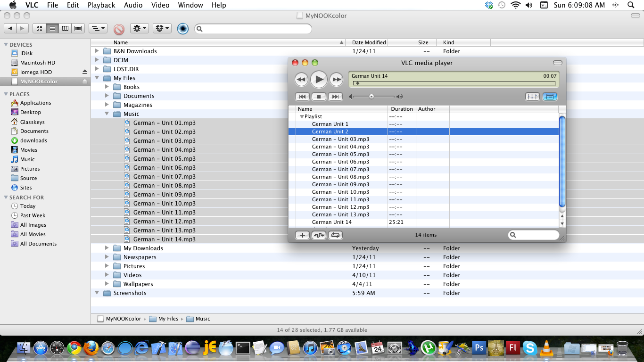Click the add (+) playlist button

[x=302, y=235]
